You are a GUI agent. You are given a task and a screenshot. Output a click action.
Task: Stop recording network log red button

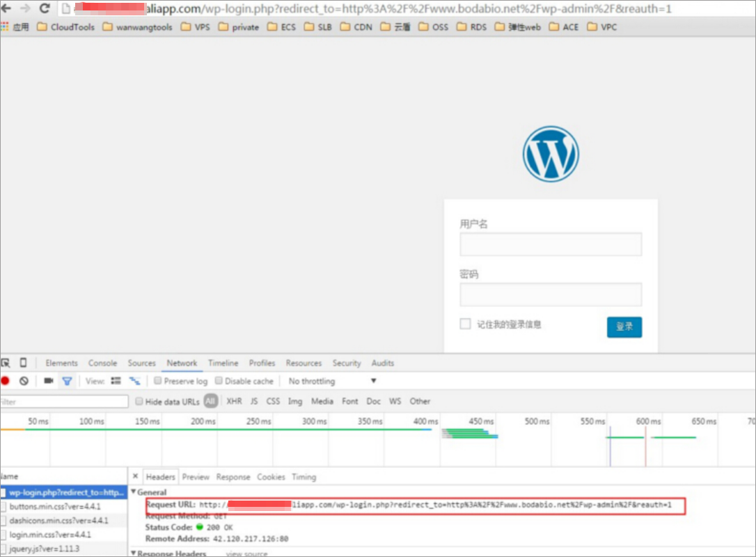click(x=6, y=381)
